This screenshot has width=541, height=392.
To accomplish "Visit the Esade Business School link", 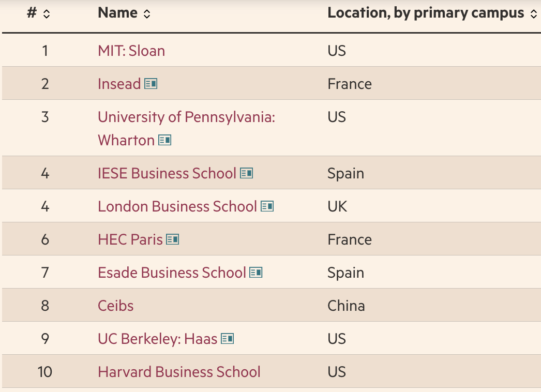I will pos(172,273).
